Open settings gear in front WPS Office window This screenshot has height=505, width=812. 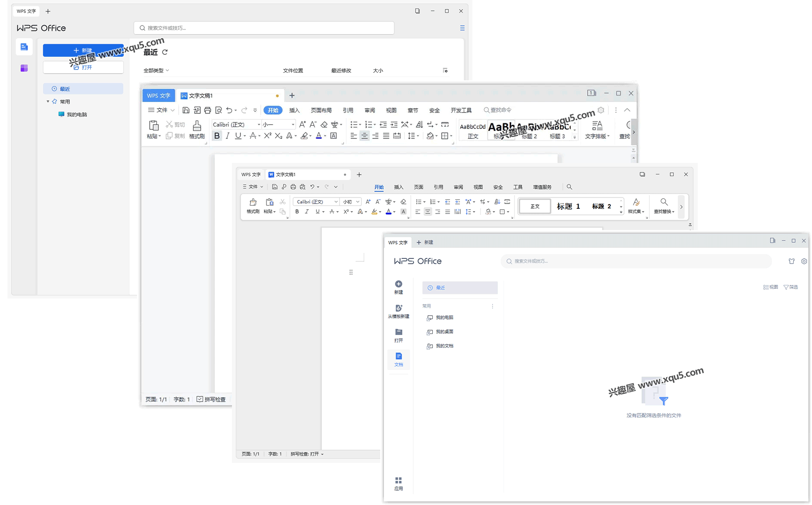tap(804, 261)
